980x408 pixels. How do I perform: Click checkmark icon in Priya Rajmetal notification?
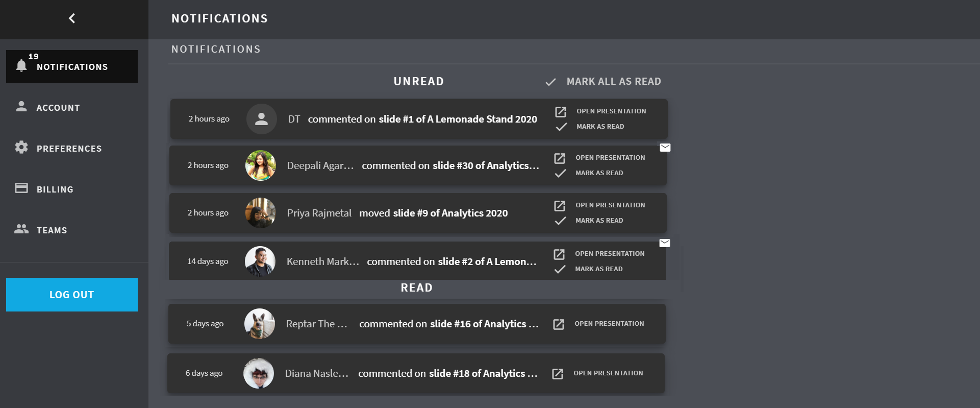coord(560,221)
